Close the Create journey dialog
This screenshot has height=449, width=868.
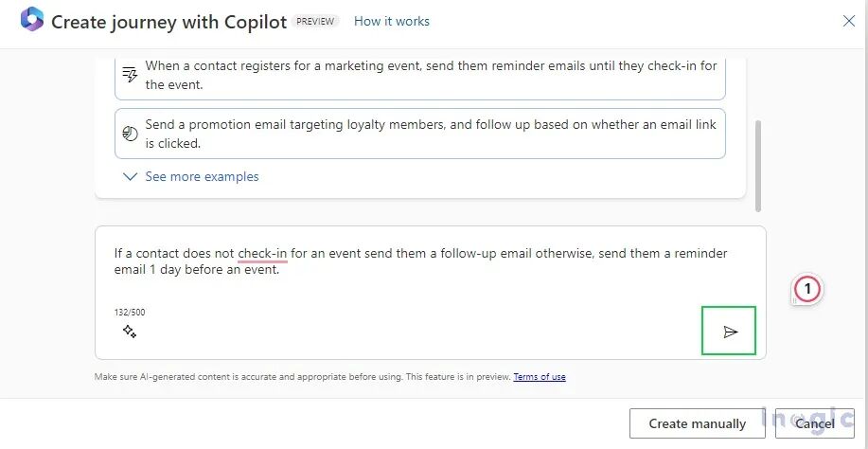click(x=848, y=22)
